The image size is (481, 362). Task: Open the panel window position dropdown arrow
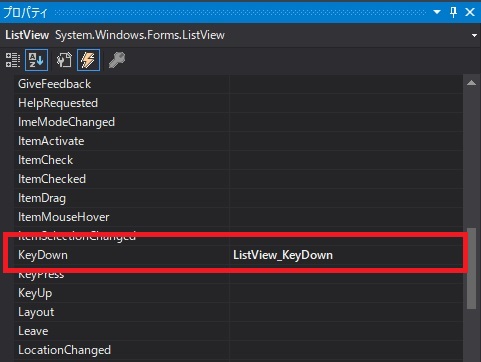point(437,12)
